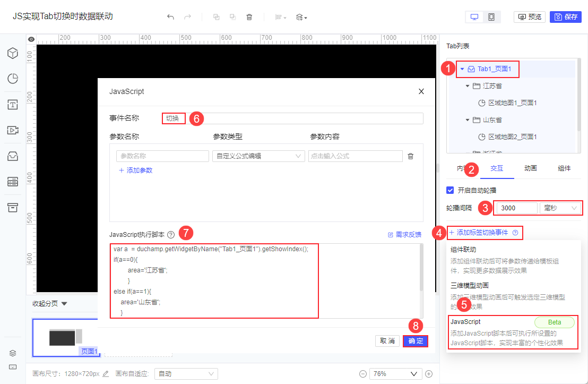Select the Tab1_页面1 tree item
The width and height of the screenshot is (588, 384).
click(x=494, y=69)
